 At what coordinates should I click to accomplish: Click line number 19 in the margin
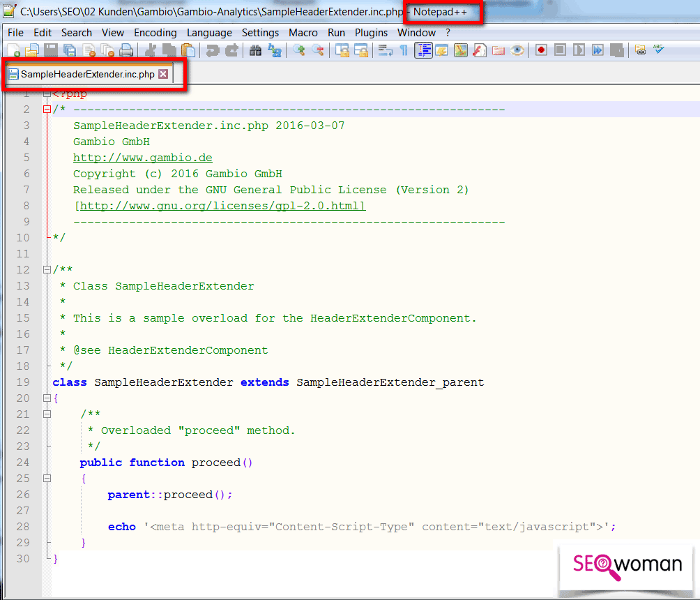[x=23, y=382]
